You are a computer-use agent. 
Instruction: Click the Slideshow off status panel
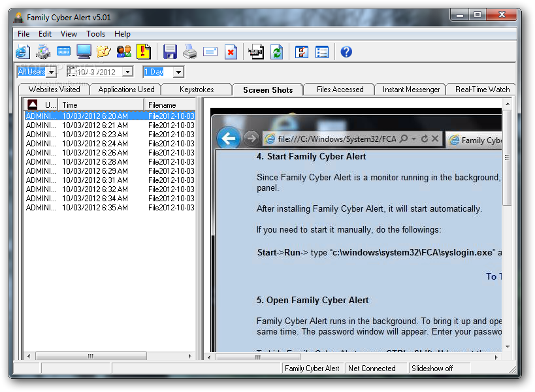click(440, 368)
